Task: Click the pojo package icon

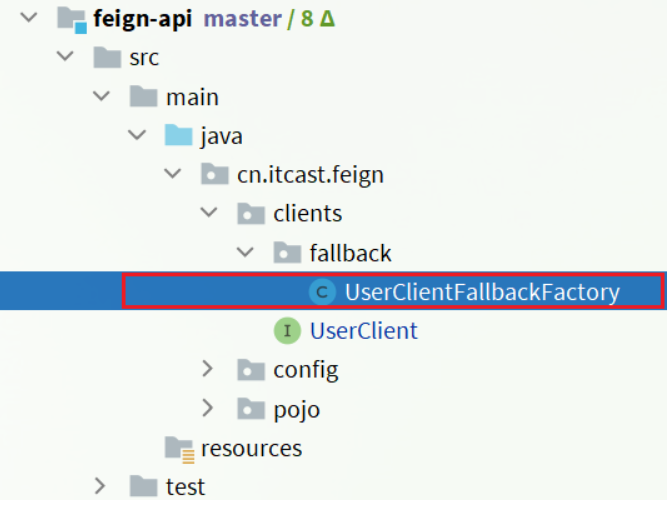Action: 250,409
